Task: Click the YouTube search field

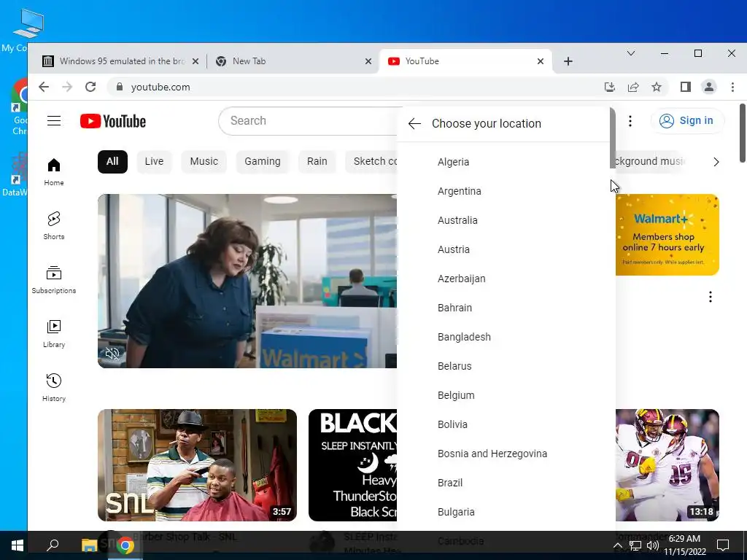Action: [x=309, y=121]
